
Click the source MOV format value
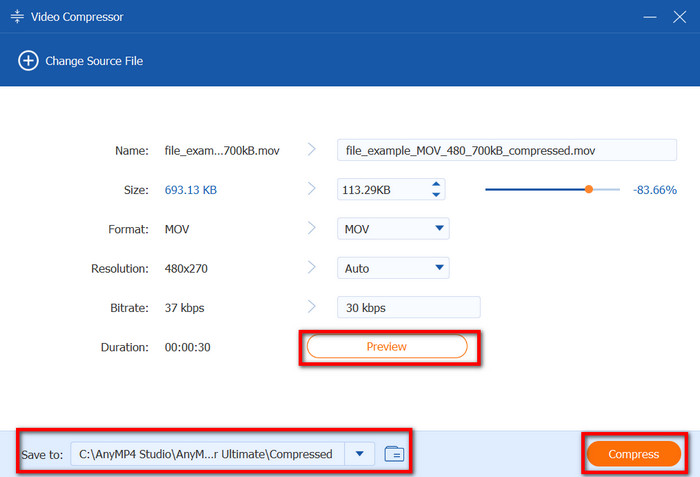(x=177, y=229)
